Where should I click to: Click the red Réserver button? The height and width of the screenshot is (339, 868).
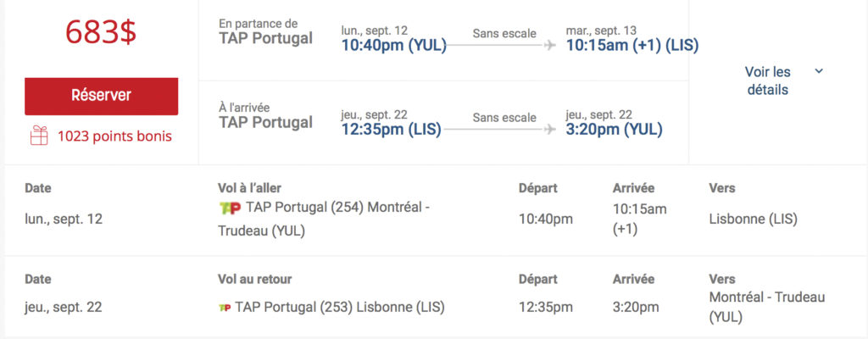pyautogui.click(x=101, y=96)
